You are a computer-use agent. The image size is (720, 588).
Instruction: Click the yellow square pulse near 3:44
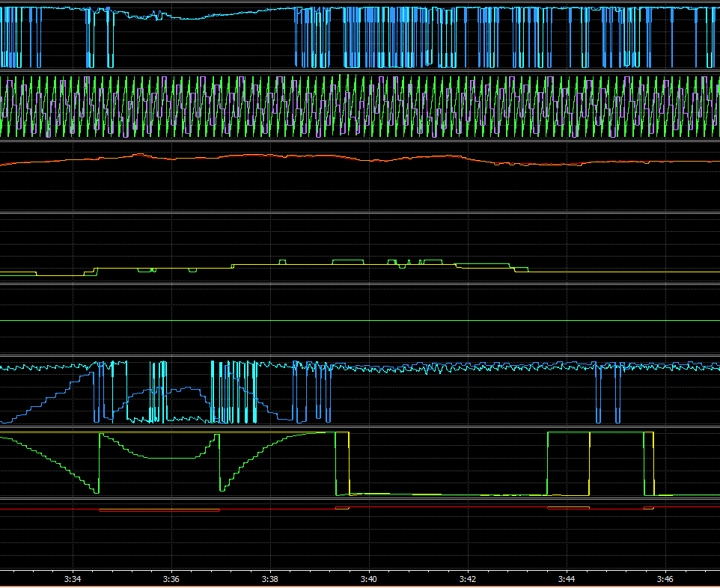click(x=590, y=464)
